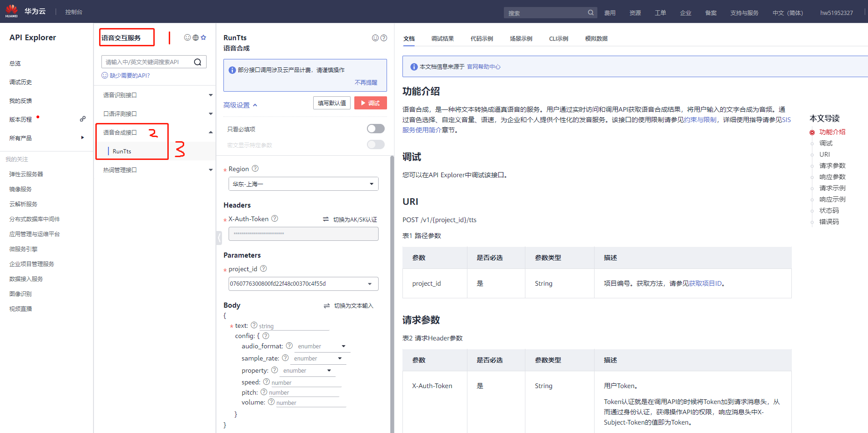Click the text string input field
The width and height of the screenshot is (868, 433).
(294, 326)
